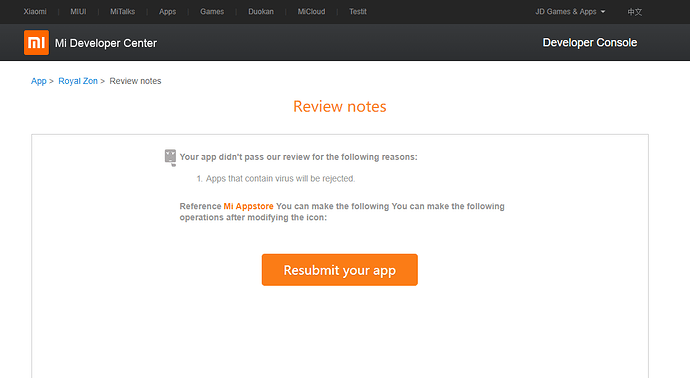The image size is (690, 378).
Task: Click the Resubmit your app button
Action: pos(340,270)
